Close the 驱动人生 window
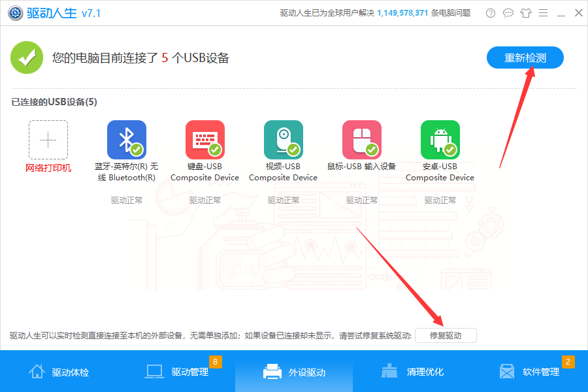This screenshot has width=588, height=392. click(579, 13)
